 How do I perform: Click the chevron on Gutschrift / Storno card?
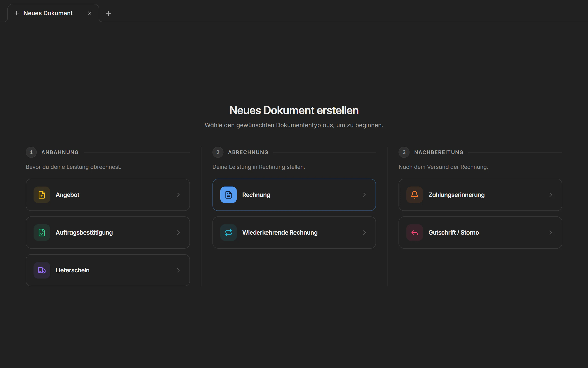[551, 233]
